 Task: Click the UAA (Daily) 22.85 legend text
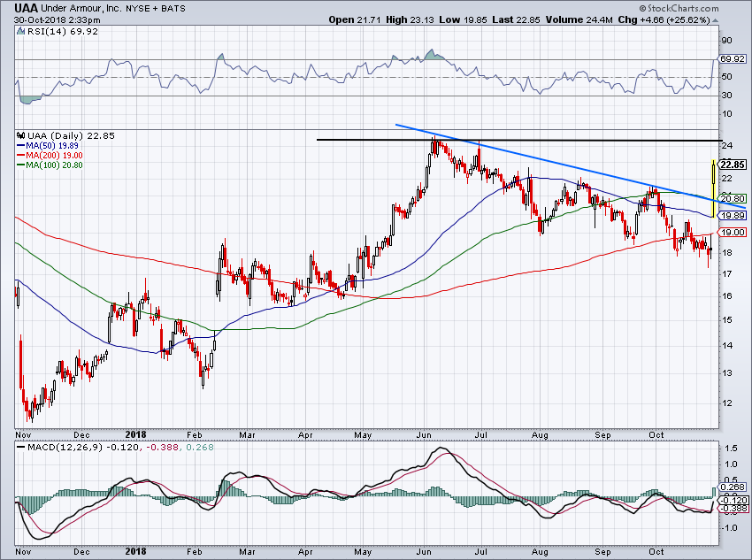71,135
